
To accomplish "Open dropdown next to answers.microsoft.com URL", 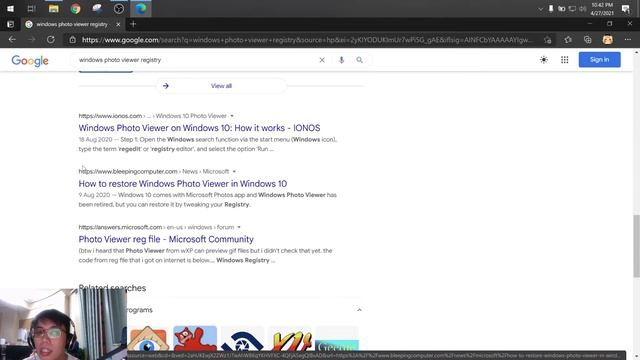I will pos(239,227).
